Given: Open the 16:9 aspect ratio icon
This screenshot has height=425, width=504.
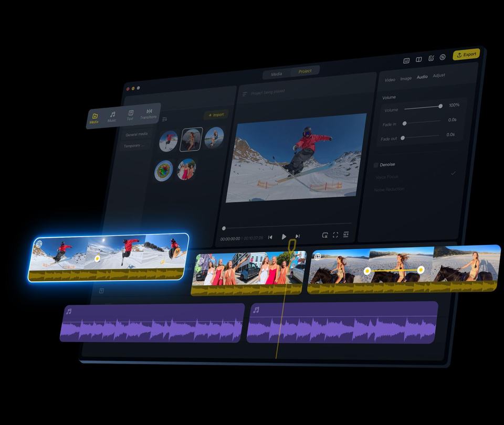Looking at the screenshot, I should (346, 234).
